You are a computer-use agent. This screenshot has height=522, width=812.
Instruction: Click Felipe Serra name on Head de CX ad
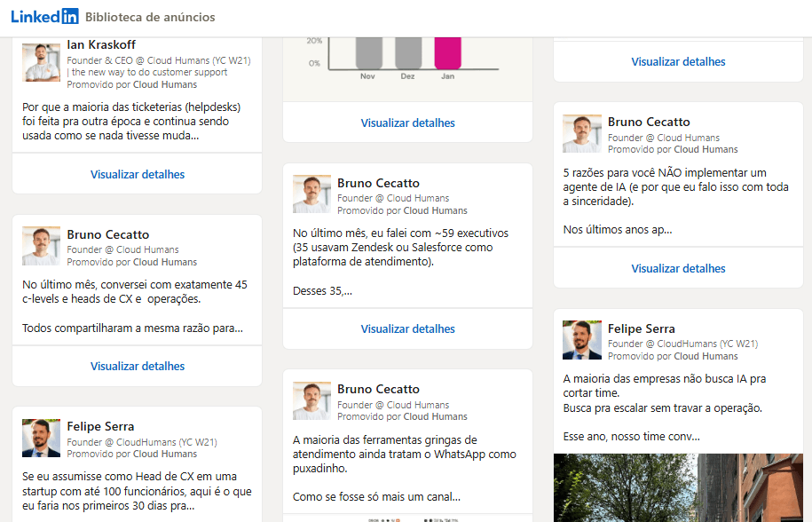coord(100,426)
